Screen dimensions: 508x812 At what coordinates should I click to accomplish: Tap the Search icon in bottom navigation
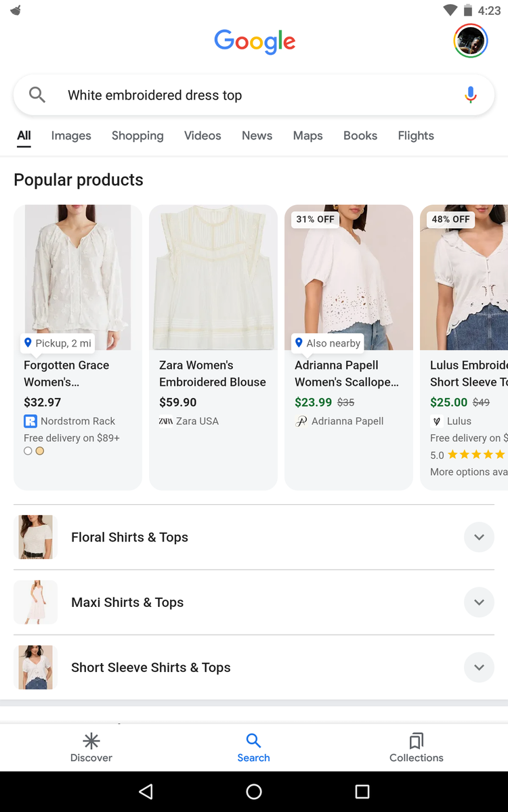coord(253,740)
